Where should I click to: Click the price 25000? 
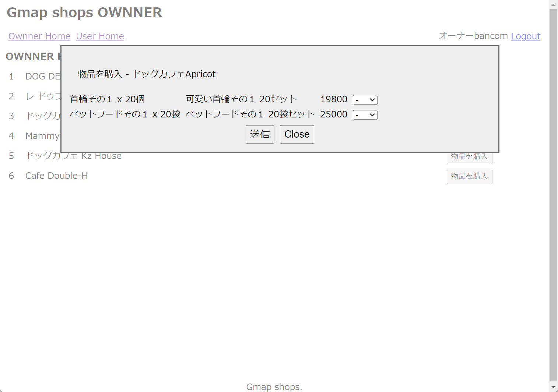click(x=334, y=114)
